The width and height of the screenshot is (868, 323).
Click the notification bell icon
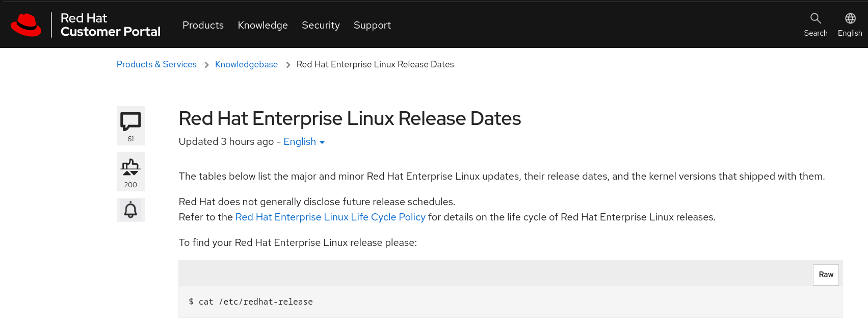(130, 210)
